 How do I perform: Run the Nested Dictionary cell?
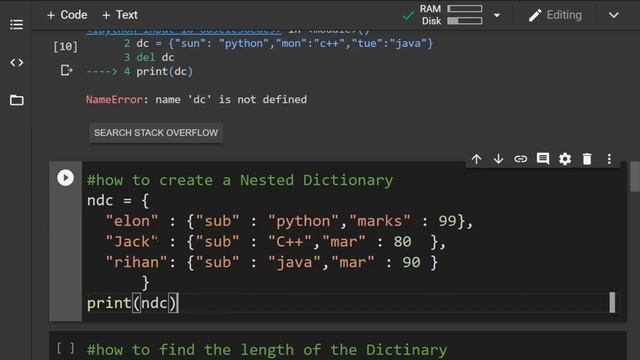pyautogui.click(x=65, y=178)
